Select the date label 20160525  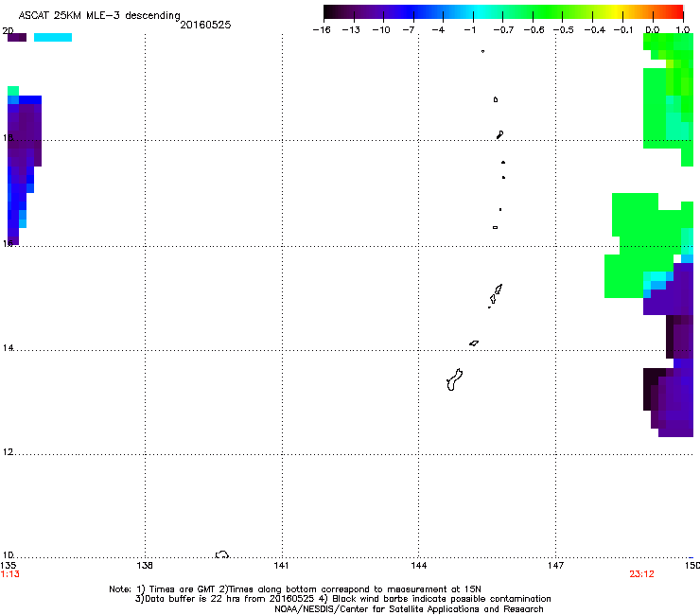[x=205, y=25]
